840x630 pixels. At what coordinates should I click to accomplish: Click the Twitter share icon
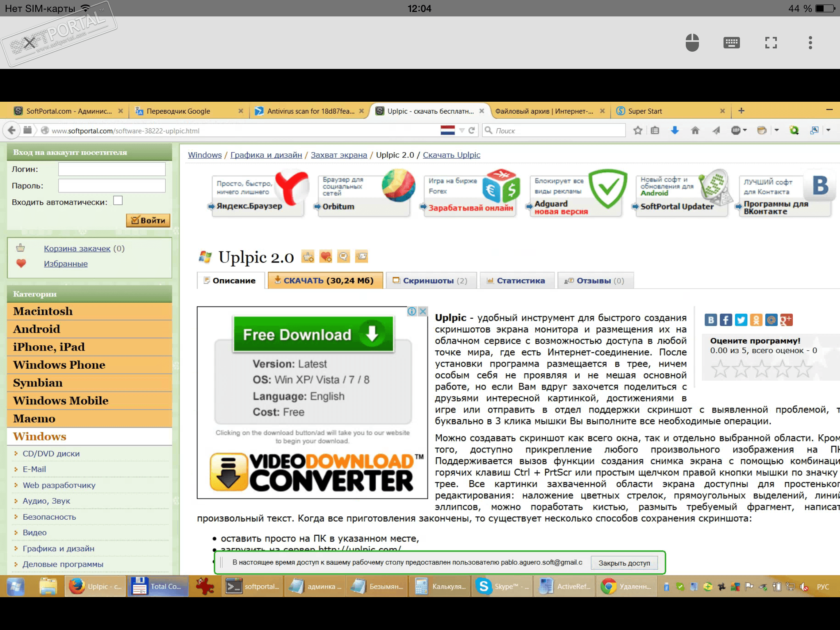741,320
